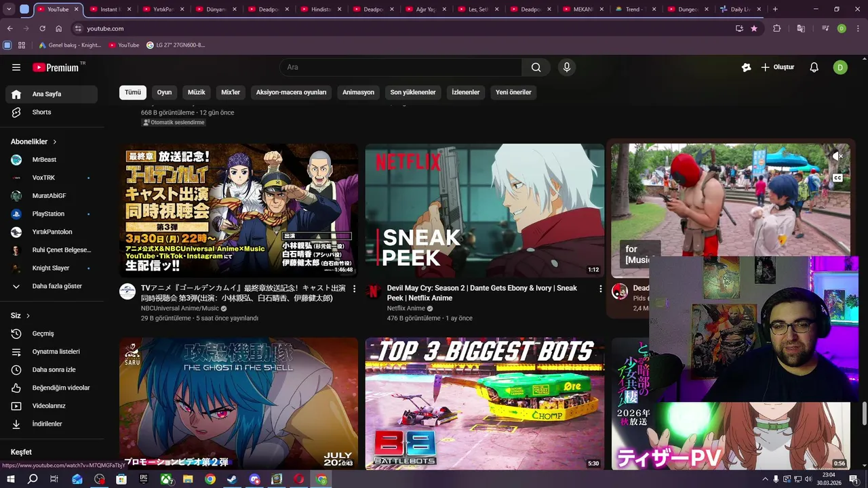Click Devil May Cry Season 2 video title
The image size is (868, 488).
click(482, 293)
